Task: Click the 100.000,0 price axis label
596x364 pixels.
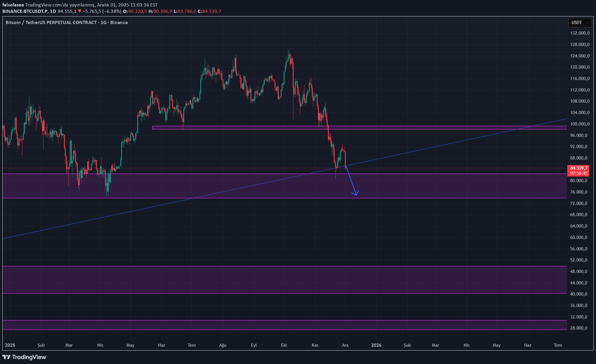Action: [x=580, y=124]
